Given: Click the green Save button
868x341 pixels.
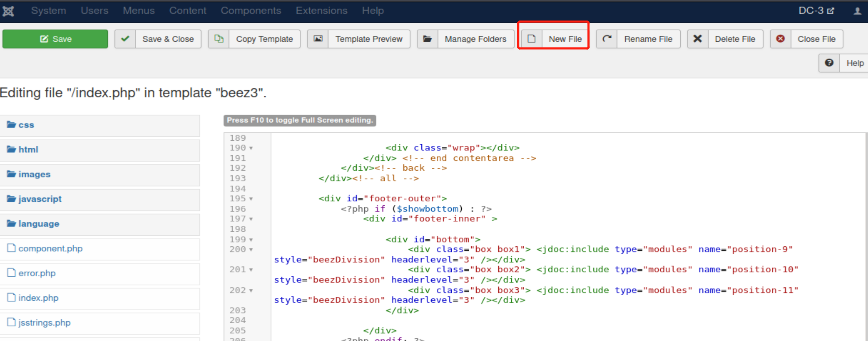Looking at the screenshot, I should pos(55,39).
